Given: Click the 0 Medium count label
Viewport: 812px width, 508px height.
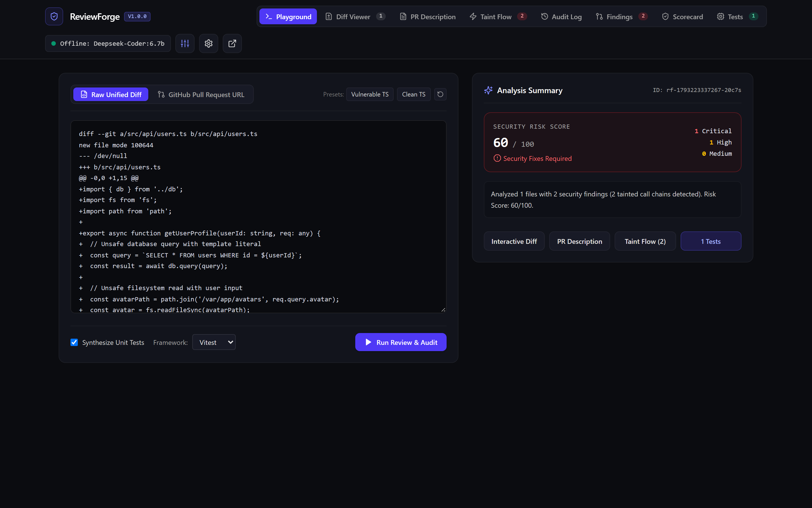Looking at the screenshot, I should point(717,154).
